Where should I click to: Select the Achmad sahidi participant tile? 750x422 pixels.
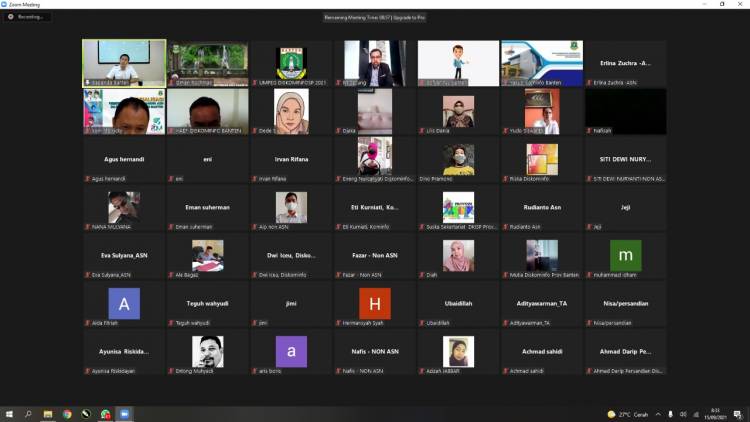point(542,352)
